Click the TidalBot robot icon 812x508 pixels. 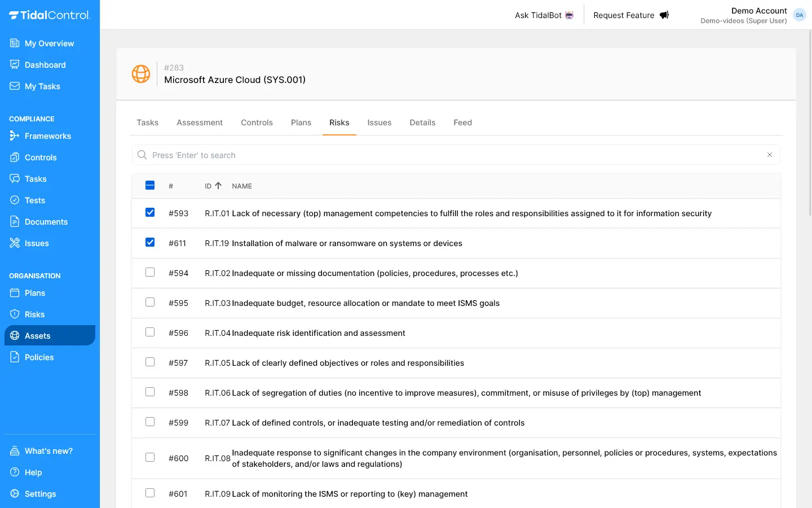pos(570,15)
